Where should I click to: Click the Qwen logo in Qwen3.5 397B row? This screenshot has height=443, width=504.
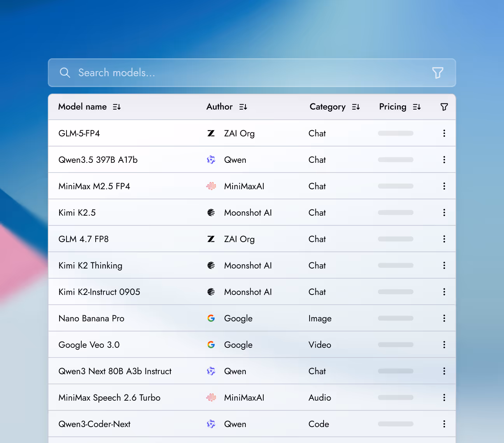[x=211, y=160]
